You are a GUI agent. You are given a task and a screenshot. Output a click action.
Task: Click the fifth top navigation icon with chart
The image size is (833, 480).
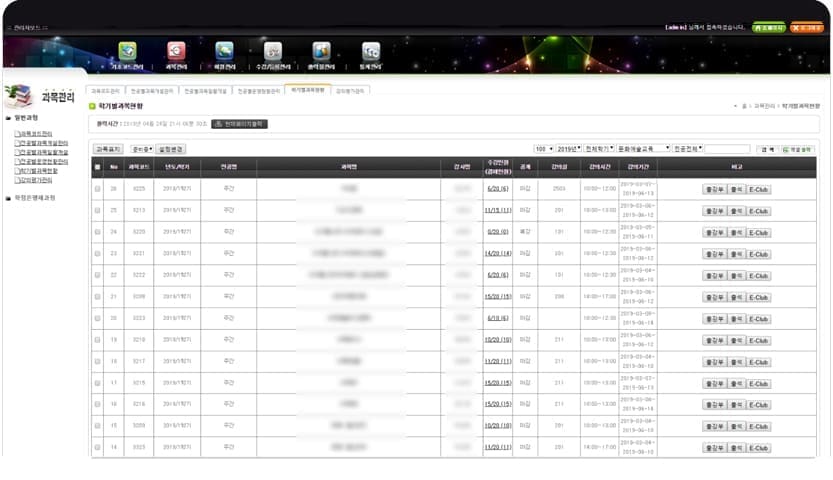point(321,51)
